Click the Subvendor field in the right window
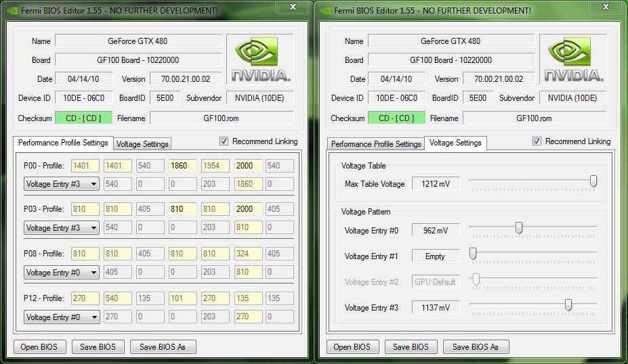628x364 pixels. tap(572, 98)
